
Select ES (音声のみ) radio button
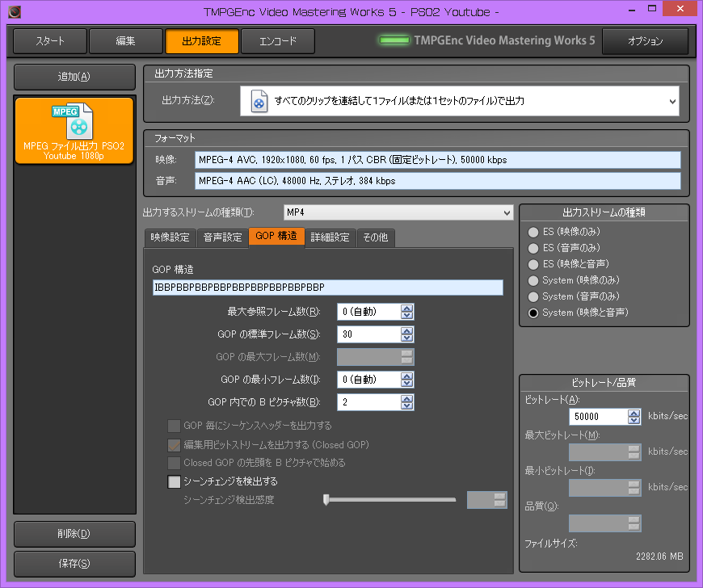[533, 248]
